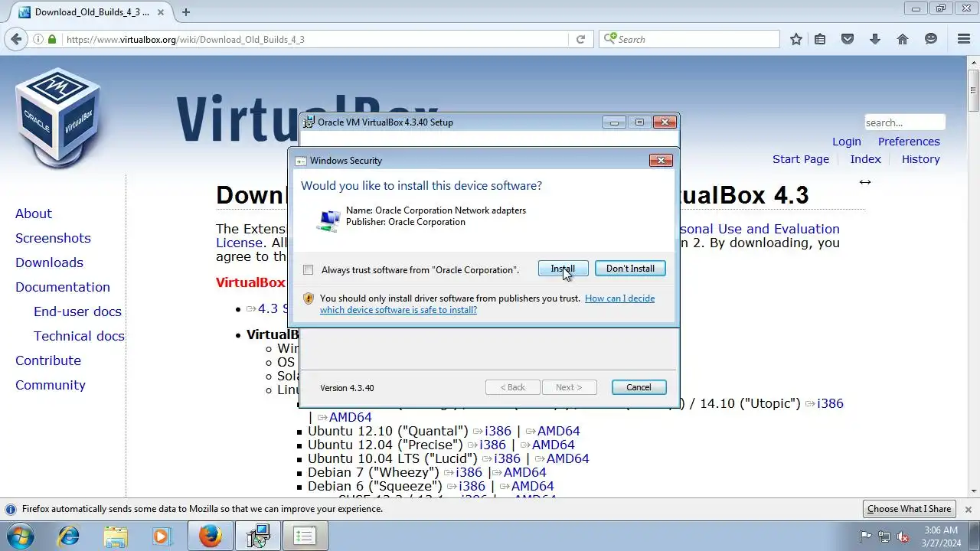The image size is (980, 551).
Task: Open Windows Explorer folder in taskbar
Action: click(116, 536)
